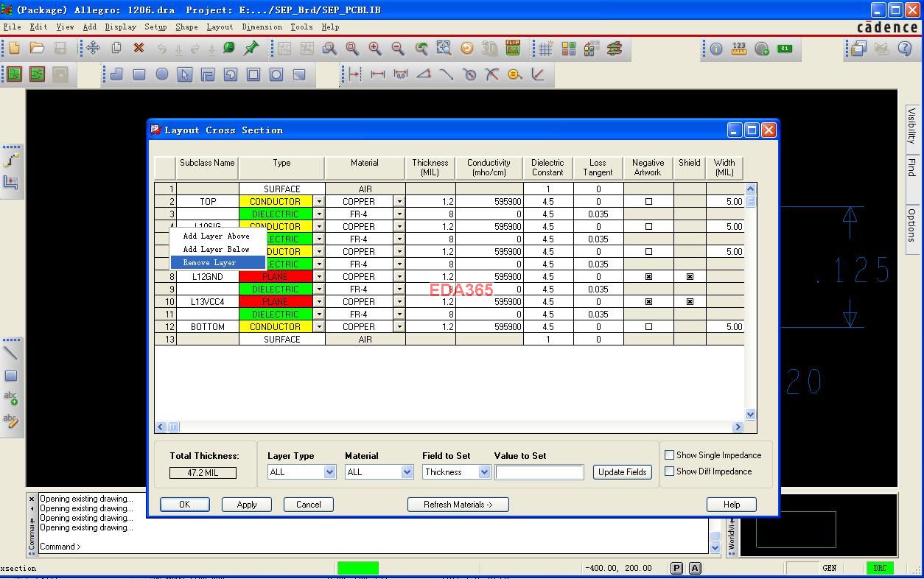This screenshot has height=579, width=924.
Task: Open the Setup menu
Action: (x=155, y=27)
